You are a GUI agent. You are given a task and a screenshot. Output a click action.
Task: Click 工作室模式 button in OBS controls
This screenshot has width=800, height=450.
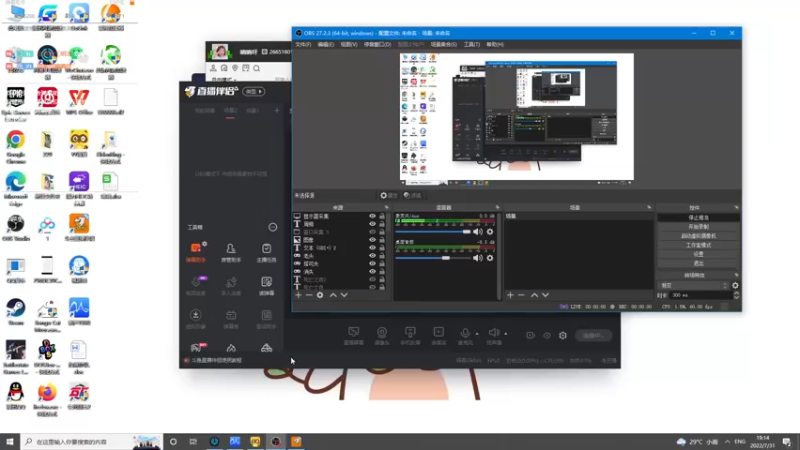698,245
